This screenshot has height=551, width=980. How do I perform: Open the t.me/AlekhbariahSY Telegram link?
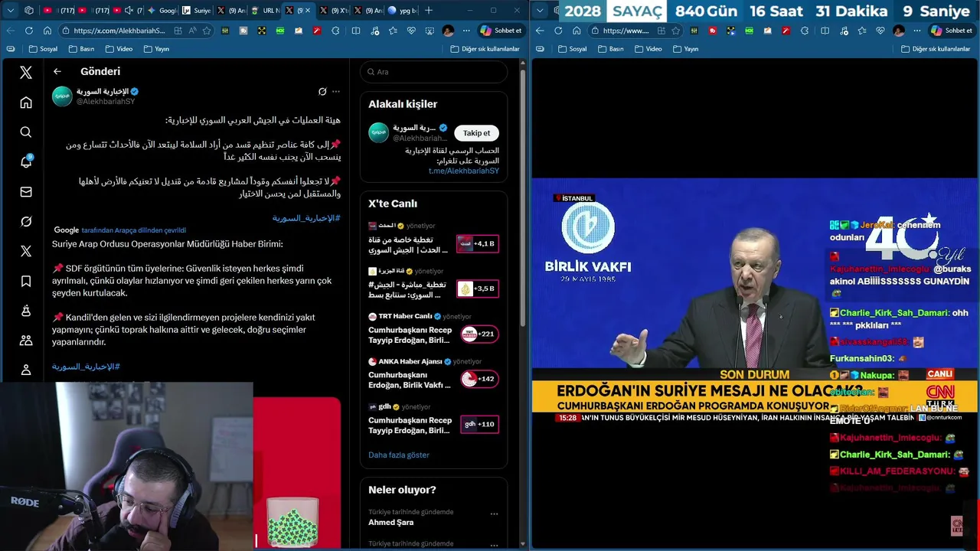pyautogui.click(x=464, y=171)
